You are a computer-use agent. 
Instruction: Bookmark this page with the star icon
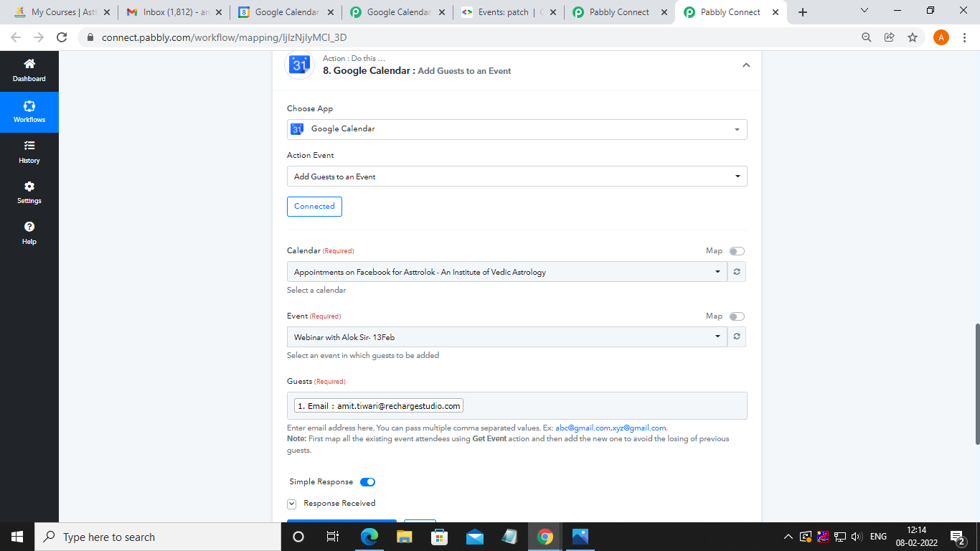tap(913, 37)
